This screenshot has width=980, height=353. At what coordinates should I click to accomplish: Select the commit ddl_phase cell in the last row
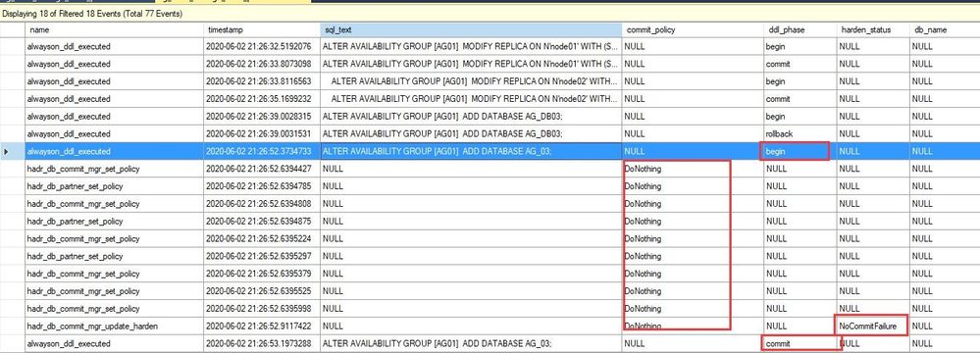click(799, 343)
